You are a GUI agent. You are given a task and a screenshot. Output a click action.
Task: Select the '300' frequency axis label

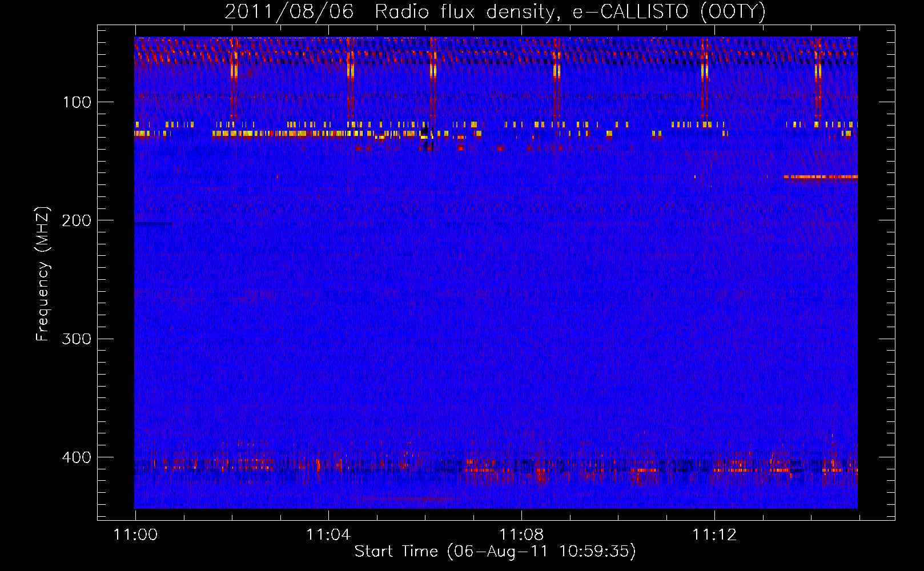point(77,339)
